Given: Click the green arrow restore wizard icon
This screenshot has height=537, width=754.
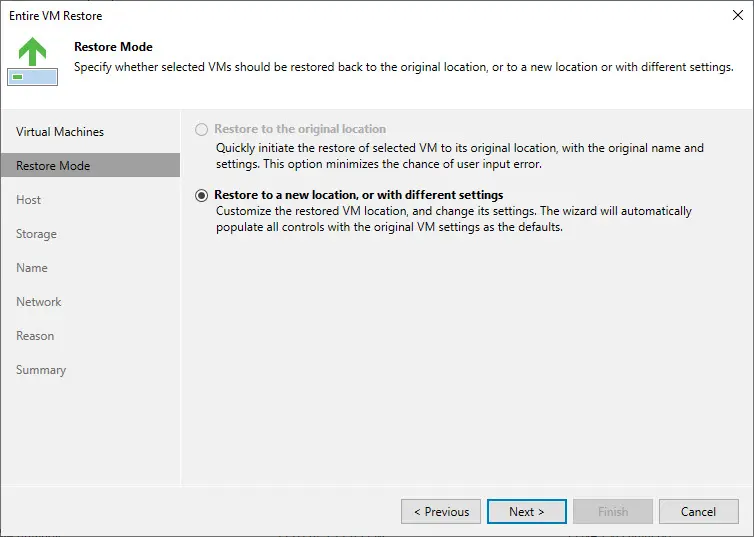Looking at the screenshot, I should (32, 60).
